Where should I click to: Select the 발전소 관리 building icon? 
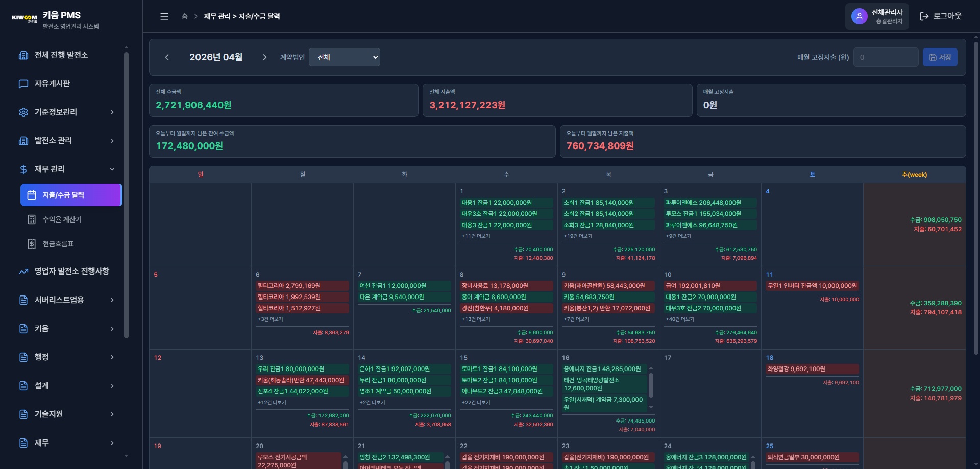[23, 141]
